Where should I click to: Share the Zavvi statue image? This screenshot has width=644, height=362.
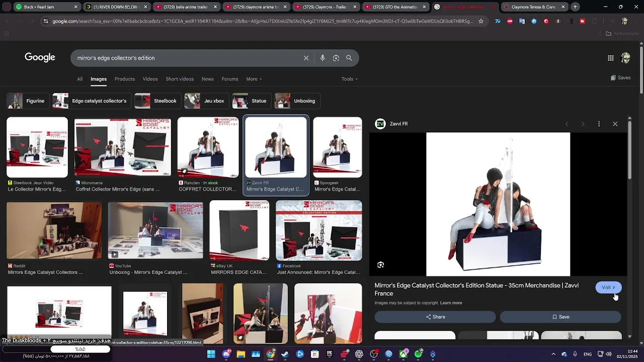click(x=435, y=317)
